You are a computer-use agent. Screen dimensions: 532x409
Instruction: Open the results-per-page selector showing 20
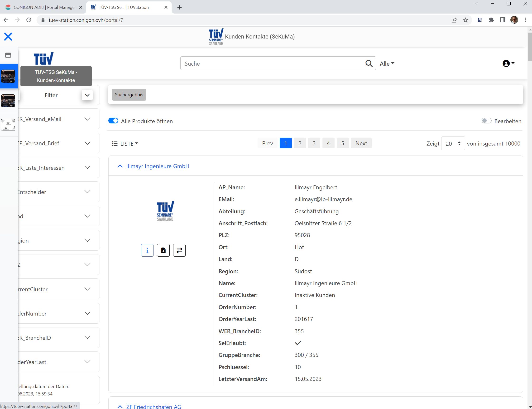(x=453, y=143)
